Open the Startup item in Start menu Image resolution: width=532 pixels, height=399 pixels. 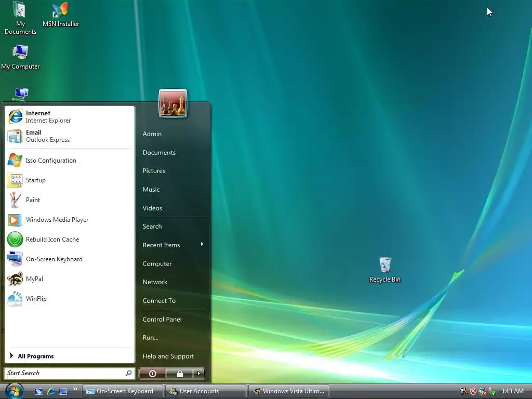pyautogui.click(x=70, y=180)
